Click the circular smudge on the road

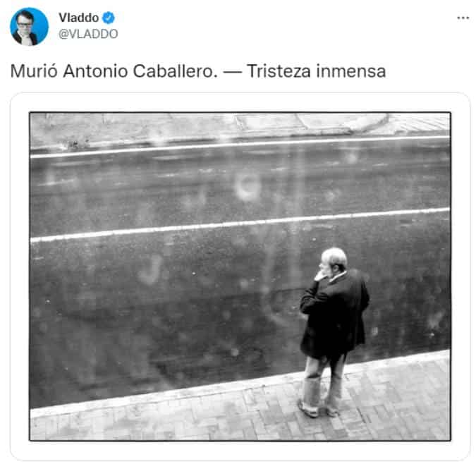(248, 185)
